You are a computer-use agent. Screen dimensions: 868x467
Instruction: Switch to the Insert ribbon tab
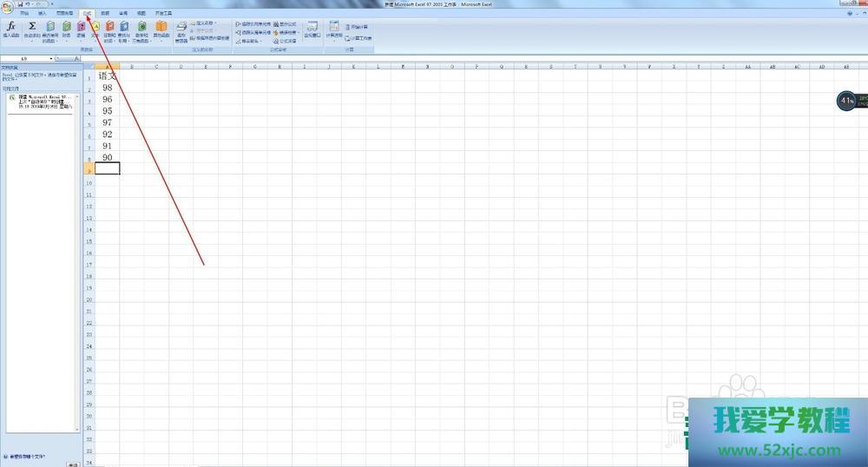tap(43, 14)
